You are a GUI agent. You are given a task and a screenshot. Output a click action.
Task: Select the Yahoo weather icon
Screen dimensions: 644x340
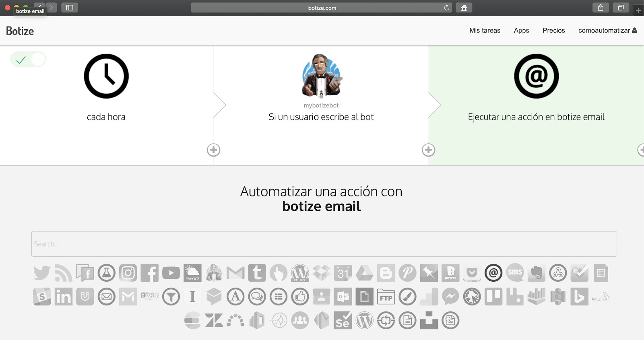click(192, 273)
